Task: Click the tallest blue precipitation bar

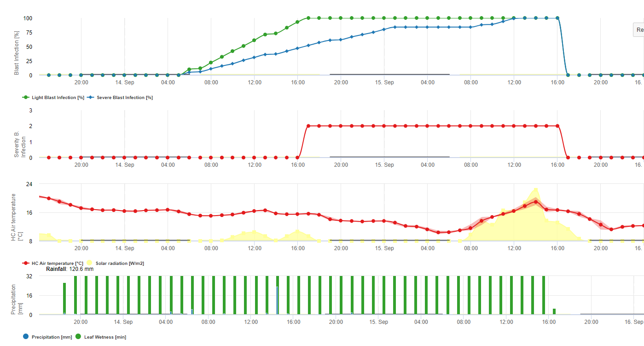Action: [277, 300]
